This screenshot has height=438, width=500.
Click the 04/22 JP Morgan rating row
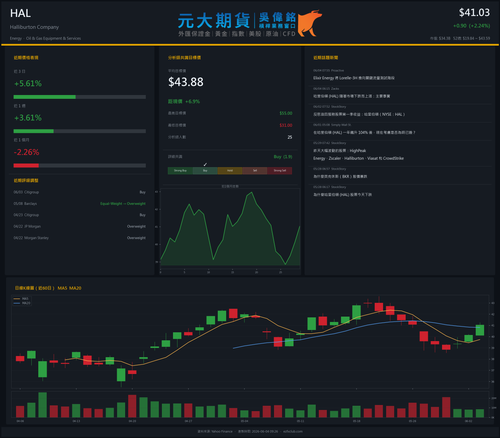coord(79,226)
